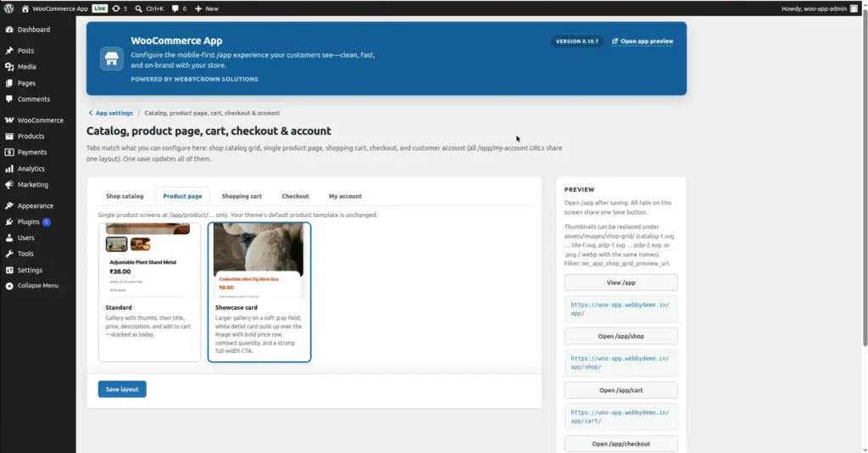This screenshot has width=868, height=453.
Task: Click the Marketing megaphone icon
Action: [x=9, y=184]
